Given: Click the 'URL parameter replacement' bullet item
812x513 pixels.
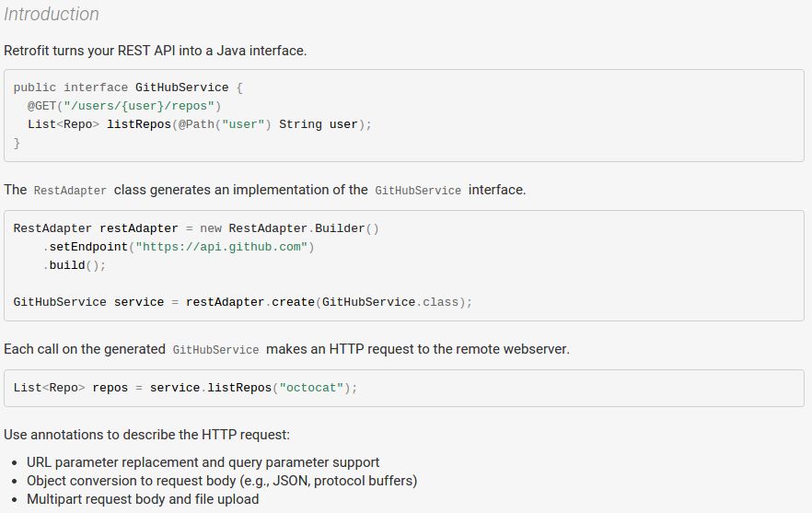Looking at the screenshot, I should tap(203, 462).
